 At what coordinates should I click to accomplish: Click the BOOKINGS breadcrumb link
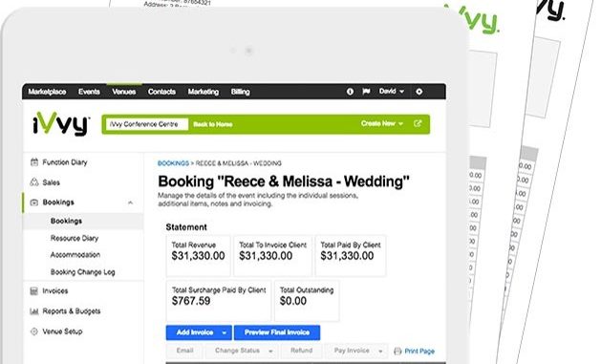click(173, 163)
